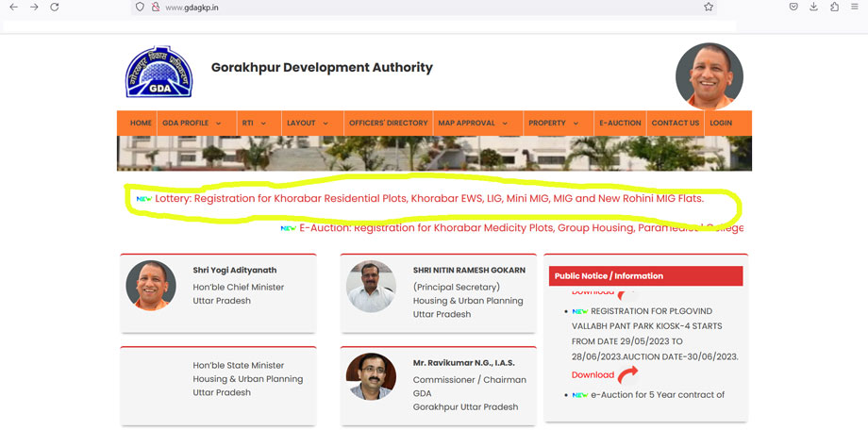Expand the PROPERTY dropdown chevron
Image resolution: width=868 pixels, height=430 pixels.
click(576, 124)
